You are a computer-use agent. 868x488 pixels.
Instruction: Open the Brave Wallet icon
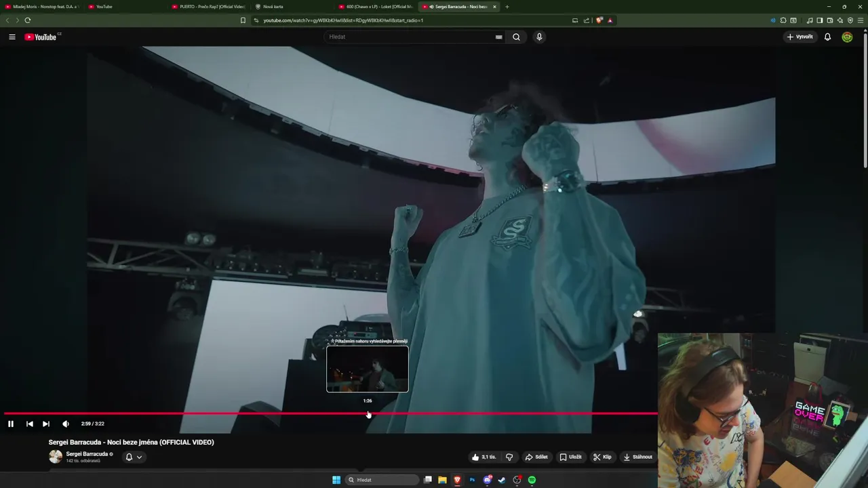tap(829, 20)
